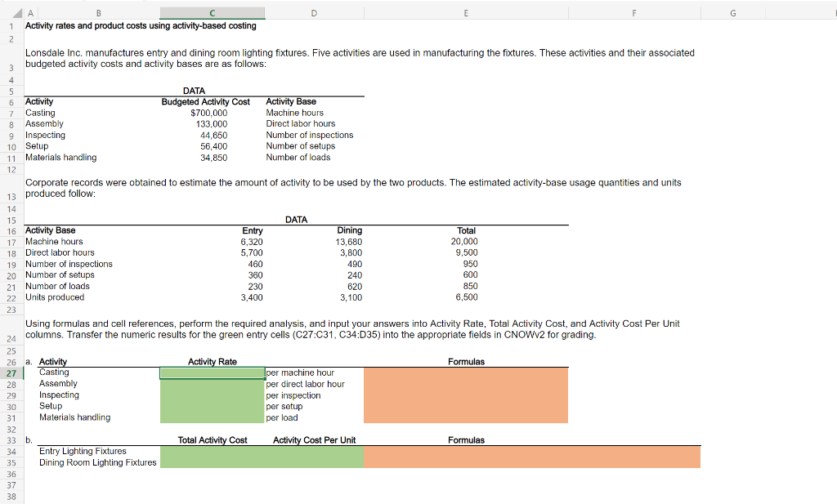The height and width of the screenshot is (504, 837).
Task: Click the Dining Room Lighting Fixtures cell
Action: tap(98, 461)
